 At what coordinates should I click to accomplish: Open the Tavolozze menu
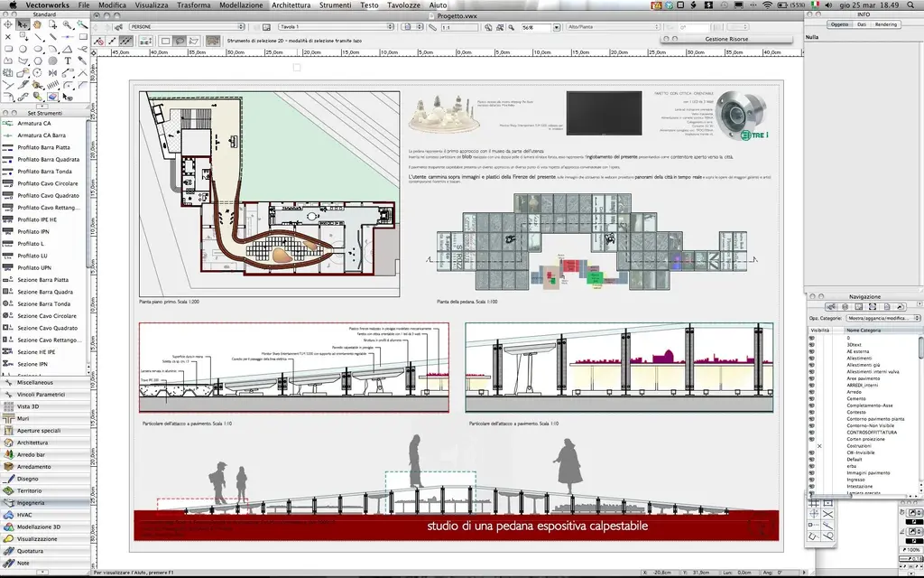tap(403, 5)
